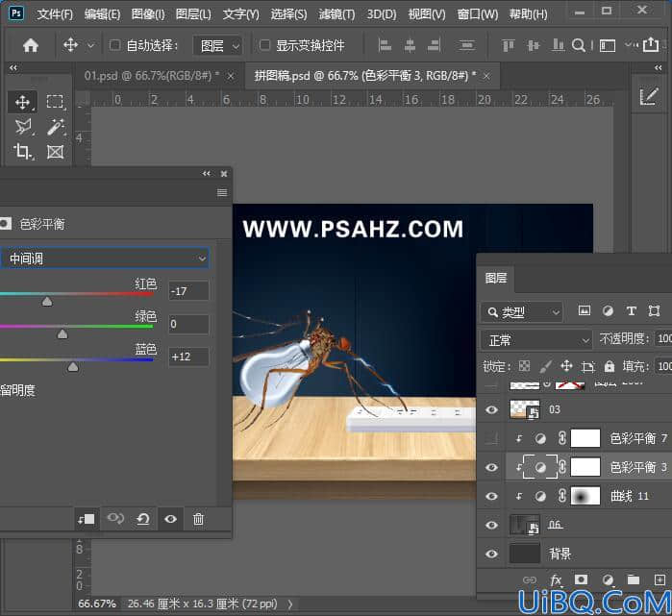The width and height of the screenshot is (672, 616).
Task: Open the 类型 layer filter dropdown
Action: tap(522, 312)
